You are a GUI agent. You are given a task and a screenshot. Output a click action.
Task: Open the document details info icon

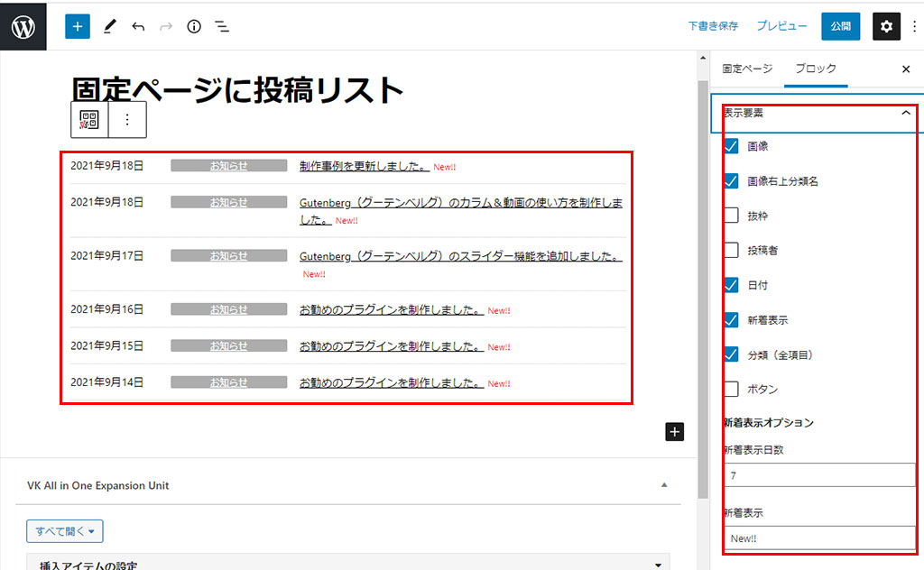(193, 26)
